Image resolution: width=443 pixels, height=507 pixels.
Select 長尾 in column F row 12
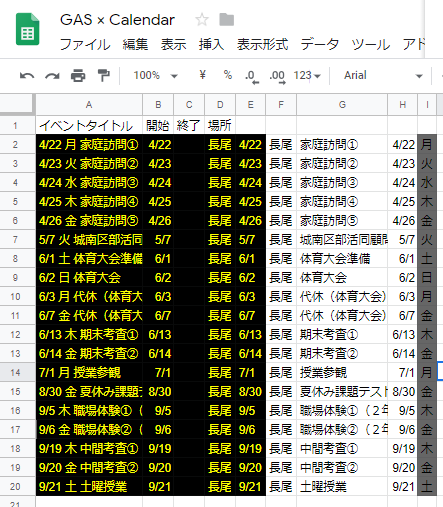click(281, 335)
